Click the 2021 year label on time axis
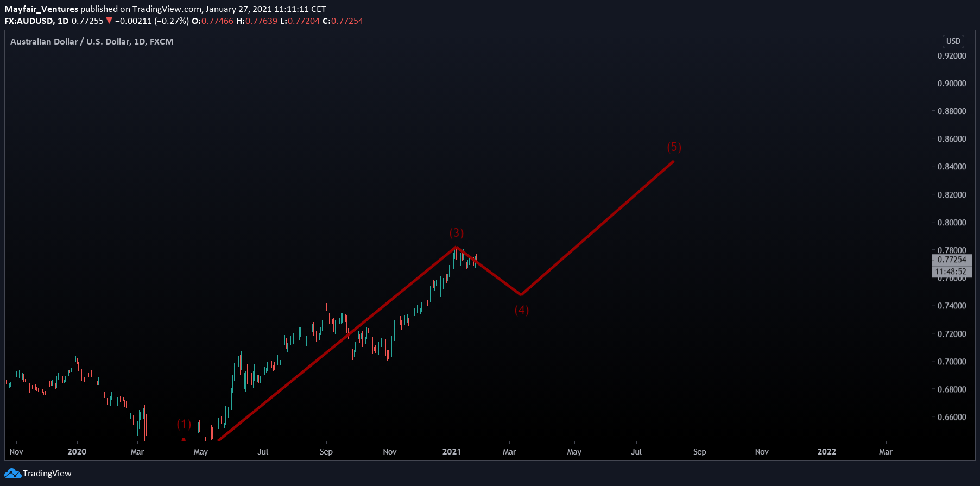980x486 pixels. click(x=452, y=452)
